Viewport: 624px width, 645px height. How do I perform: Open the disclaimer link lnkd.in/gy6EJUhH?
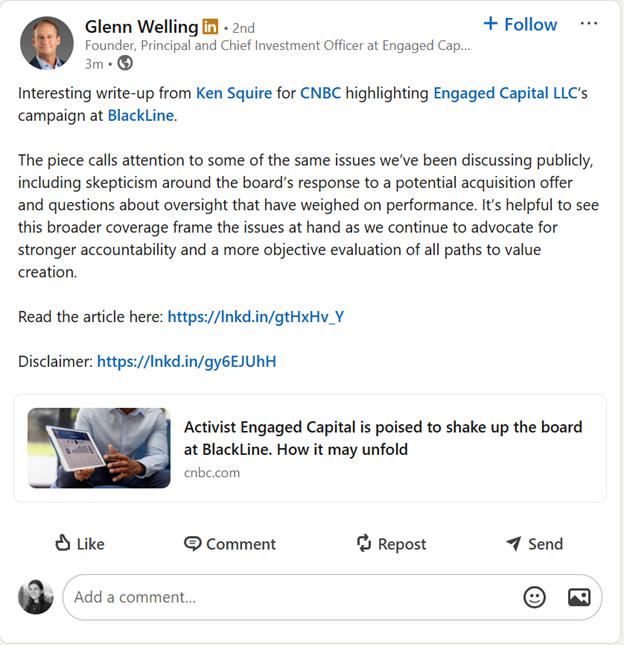(186, 361)
